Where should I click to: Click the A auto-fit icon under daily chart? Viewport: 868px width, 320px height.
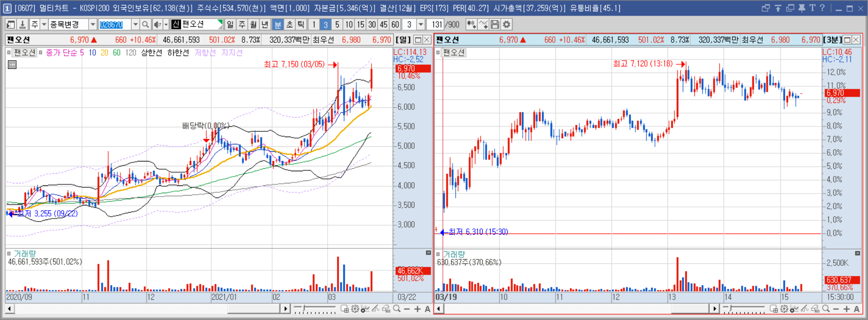tap(428, 309)
